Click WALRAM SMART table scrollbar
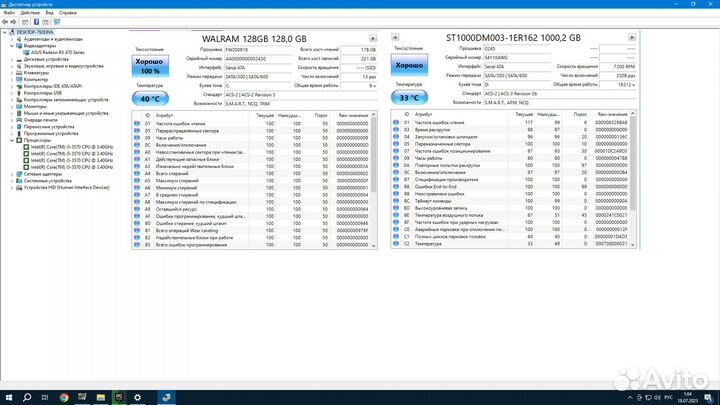Viewport: 720px width, 405px height. coord(373,180)
